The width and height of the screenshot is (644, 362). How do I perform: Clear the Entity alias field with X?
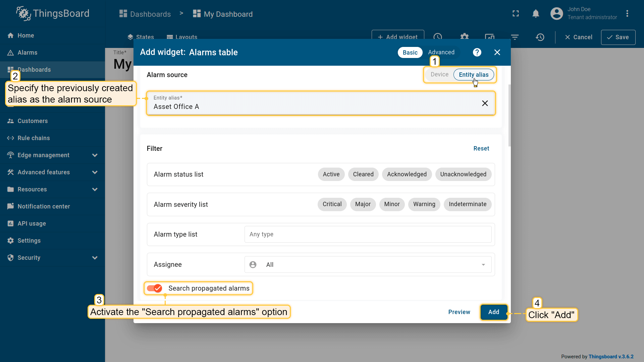[485, 103]
